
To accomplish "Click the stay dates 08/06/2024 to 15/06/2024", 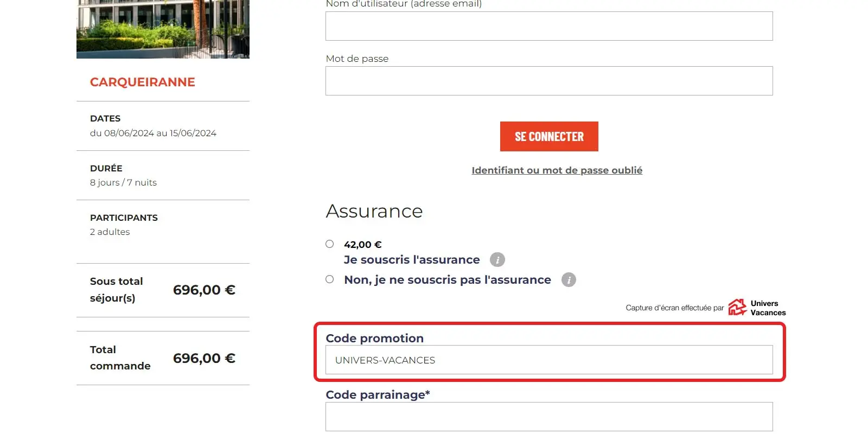I will (153, 133).
